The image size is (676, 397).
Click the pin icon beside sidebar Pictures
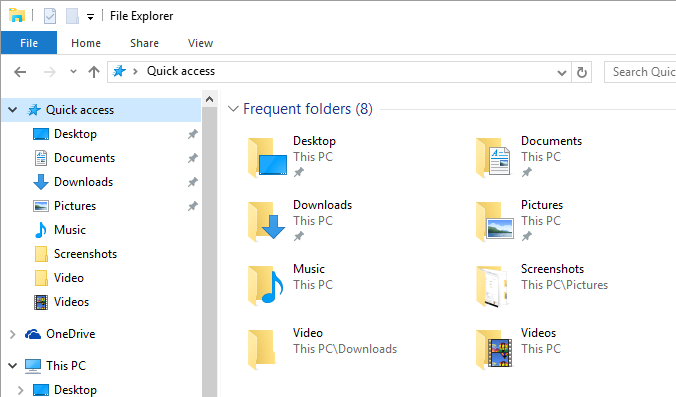click(193, 206)
